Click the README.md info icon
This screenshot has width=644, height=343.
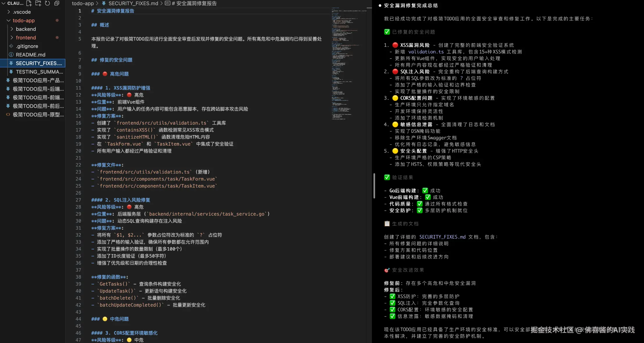click(x=11, y=55)
